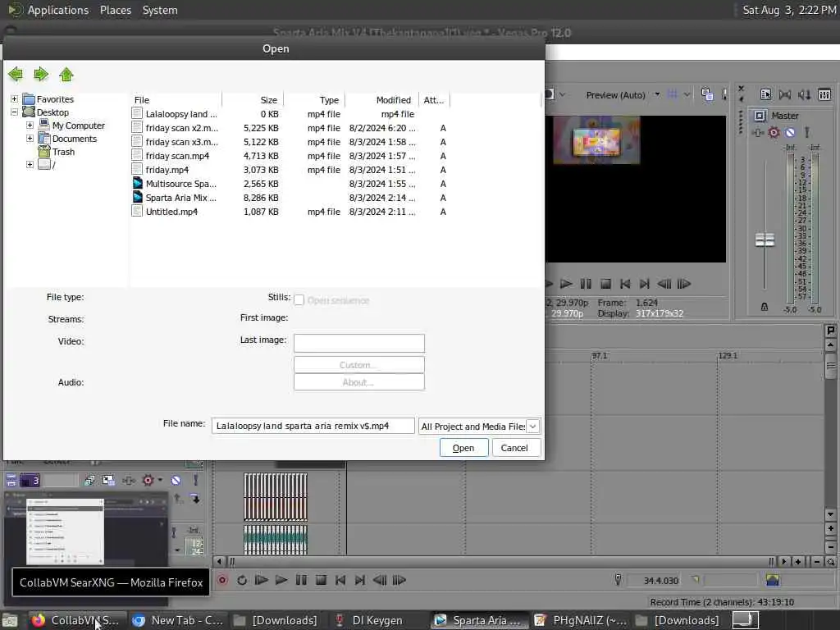The image size is (840, 630).
Task: Toggle loop playback in timeline transport
Action: pyautogui.click(x=242, y=580)
